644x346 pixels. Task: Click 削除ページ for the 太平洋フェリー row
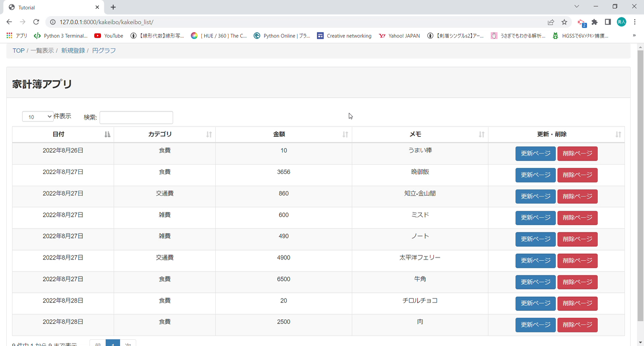pos(577,261)
